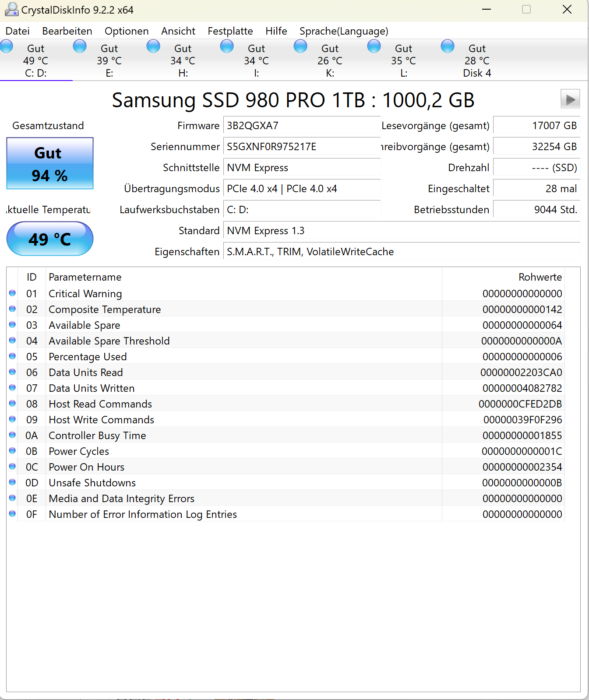Viewport: 589px width, 700px height.
Task: Select the Available Spare Threshold row
Action: 286,341
